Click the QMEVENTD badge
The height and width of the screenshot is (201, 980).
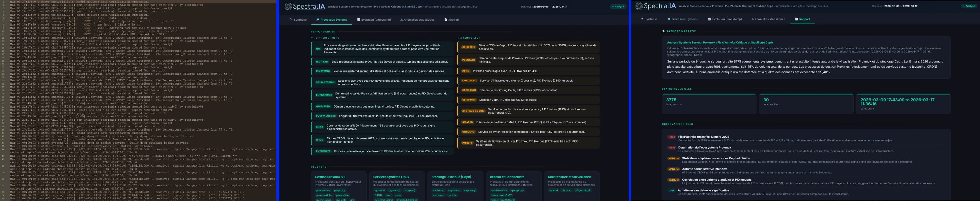323,107
